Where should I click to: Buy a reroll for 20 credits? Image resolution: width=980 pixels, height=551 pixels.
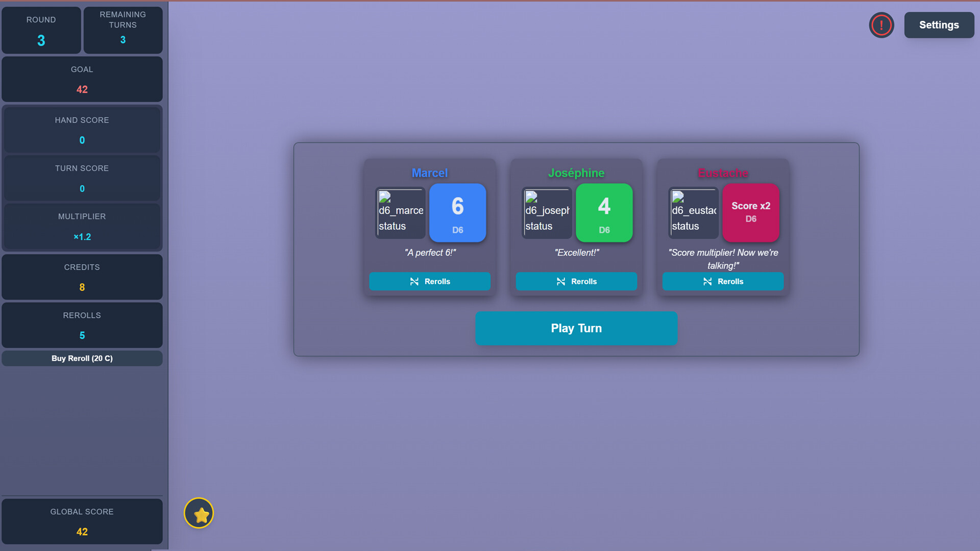coord(82,358)
